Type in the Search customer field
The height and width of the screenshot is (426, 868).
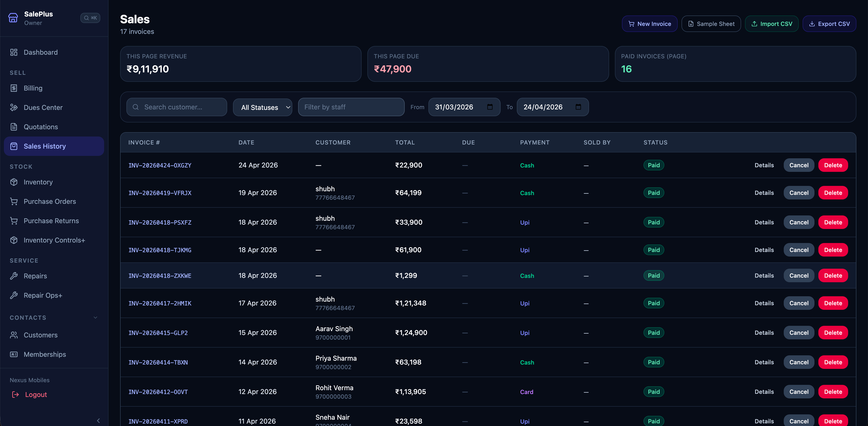click(177, 107)
